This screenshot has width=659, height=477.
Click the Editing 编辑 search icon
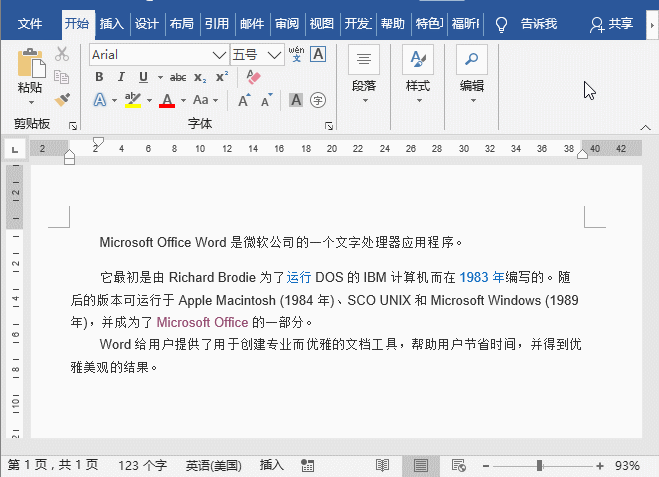(472, 59)
